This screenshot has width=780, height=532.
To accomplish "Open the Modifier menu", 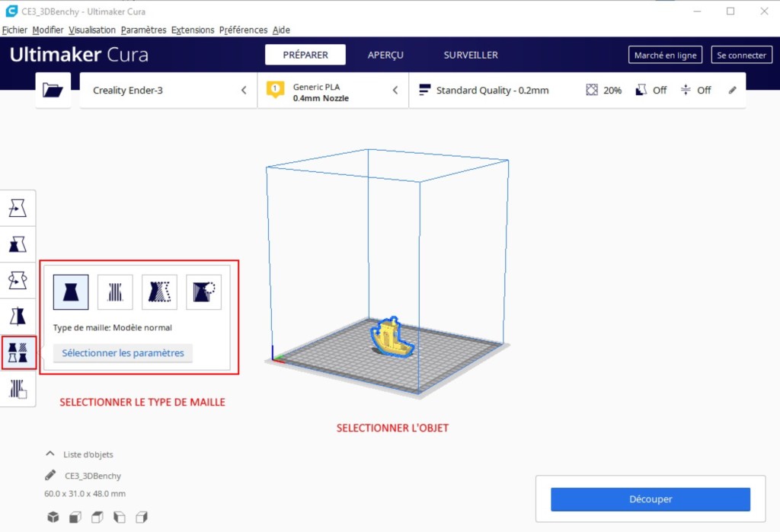I will 48,30.
